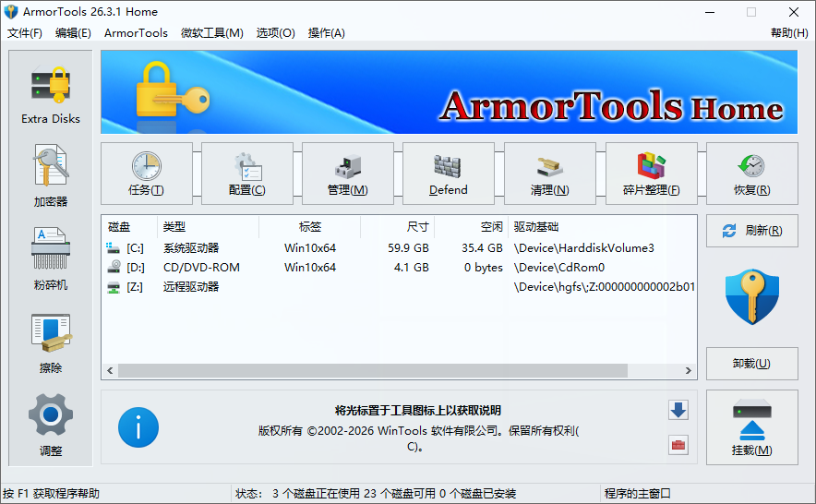Click the disk list scroll right arrow
This screenshot has width=816, height=504.
point(688,371)
